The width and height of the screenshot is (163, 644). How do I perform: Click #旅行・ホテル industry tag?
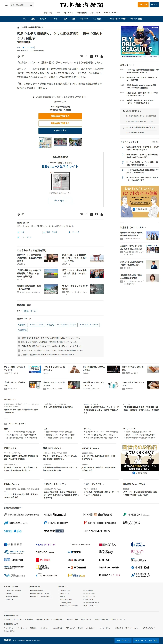[30, 311]
